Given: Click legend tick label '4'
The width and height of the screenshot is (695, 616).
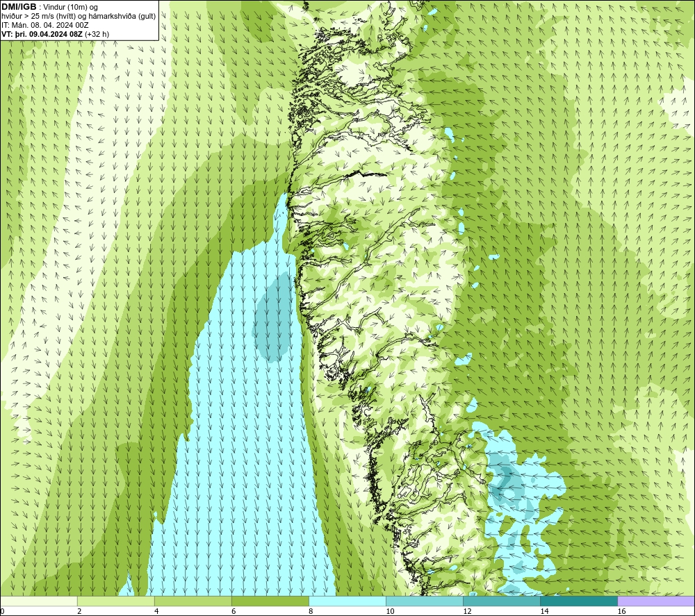Looking at the screenshot, I should [156, 611].
